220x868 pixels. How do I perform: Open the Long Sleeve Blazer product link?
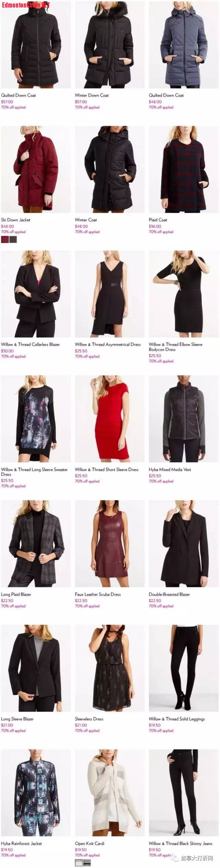pos(17,719)
